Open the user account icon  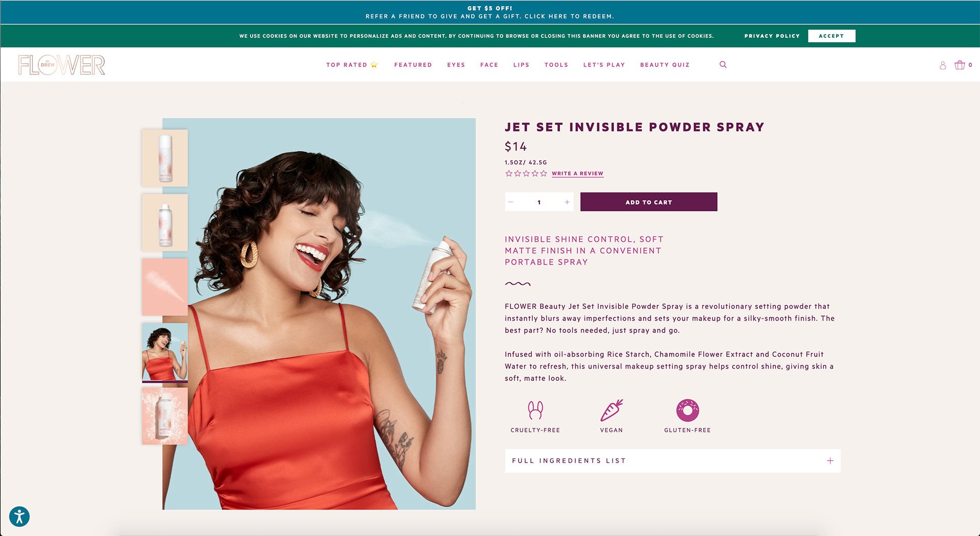point(943,65)
